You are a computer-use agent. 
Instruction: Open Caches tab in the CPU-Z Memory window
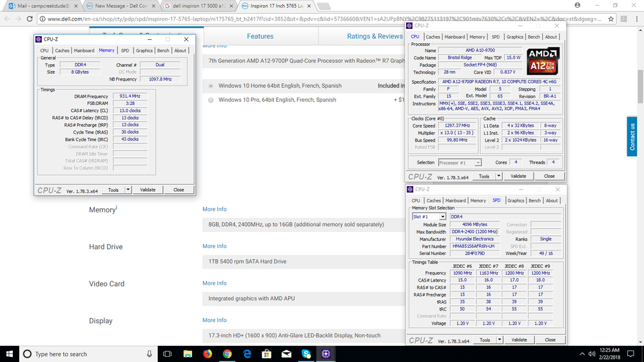click(x=62, y=50)
